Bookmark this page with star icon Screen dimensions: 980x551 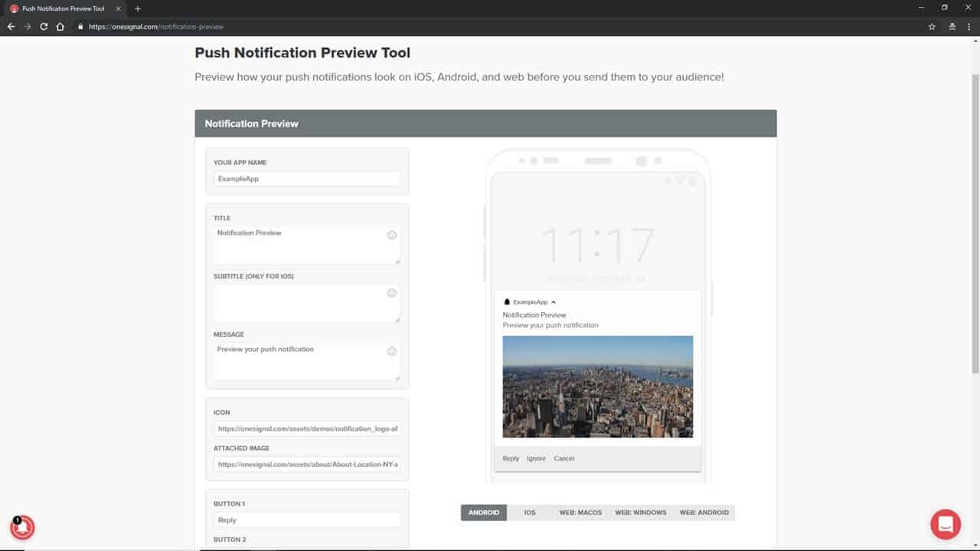pos(932,27)
